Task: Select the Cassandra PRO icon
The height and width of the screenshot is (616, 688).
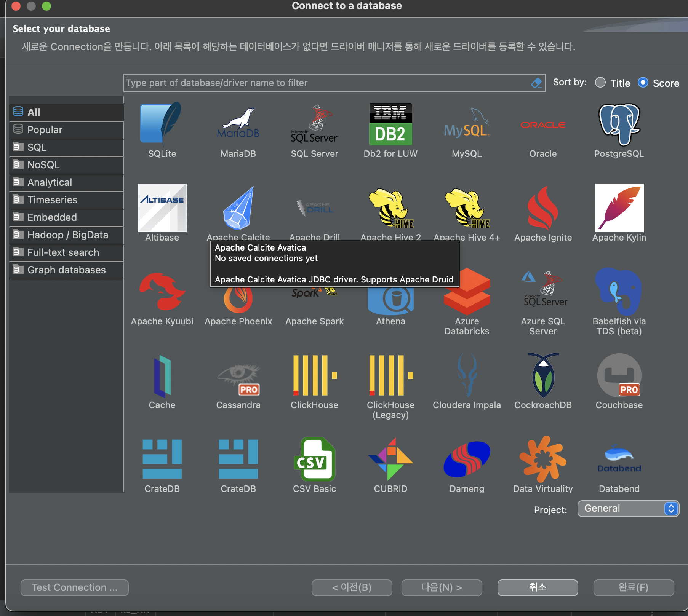Action: (238, 379)
